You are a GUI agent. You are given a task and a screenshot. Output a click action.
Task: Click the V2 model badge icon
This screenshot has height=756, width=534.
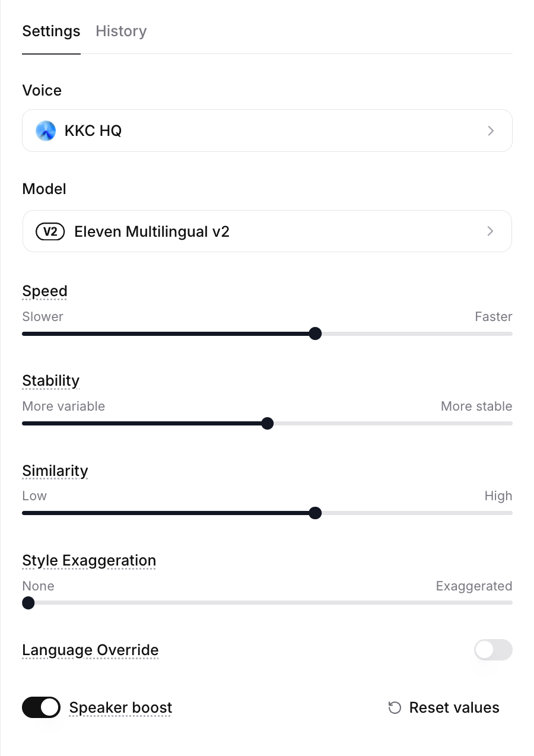tap(50, 231)
